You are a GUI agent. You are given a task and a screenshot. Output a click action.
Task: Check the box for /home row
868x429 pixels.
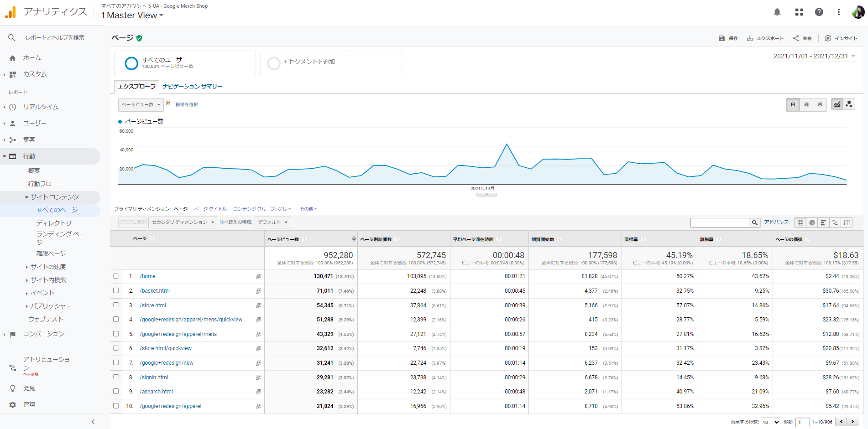pyautogui.click(x=116, y=276)
